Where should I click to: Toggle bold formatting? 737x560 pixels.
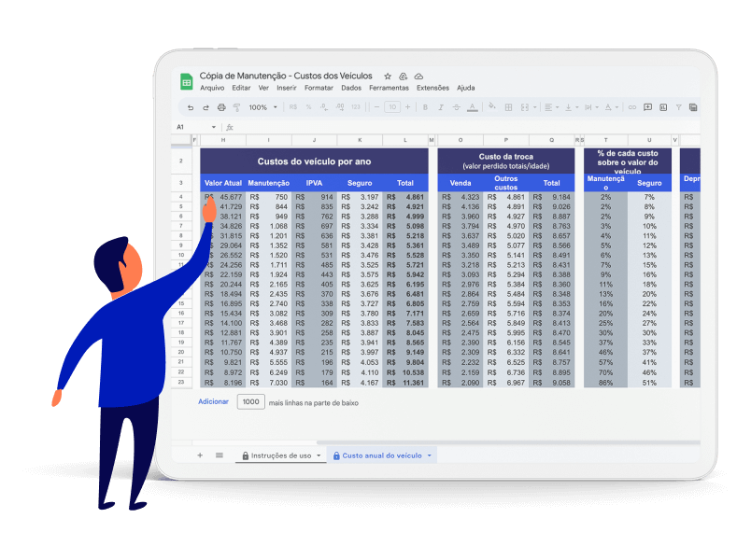click(x=425, y=107)
